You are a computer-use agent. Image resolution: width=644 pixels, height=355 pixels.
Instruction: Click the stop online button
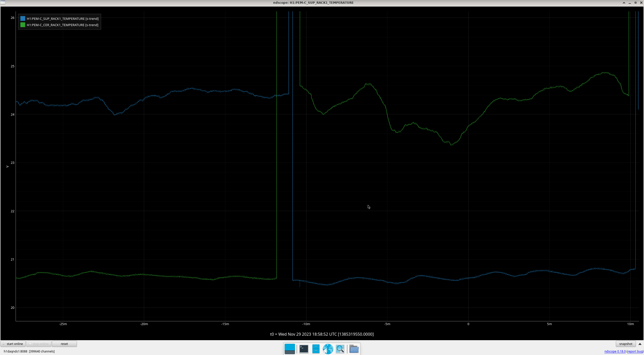point(39,344)
